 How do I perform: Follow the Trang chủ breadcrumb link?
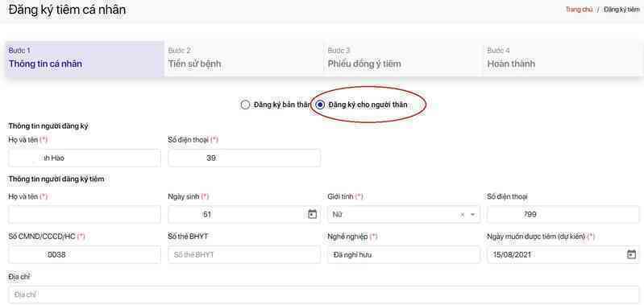click(579, 10)
